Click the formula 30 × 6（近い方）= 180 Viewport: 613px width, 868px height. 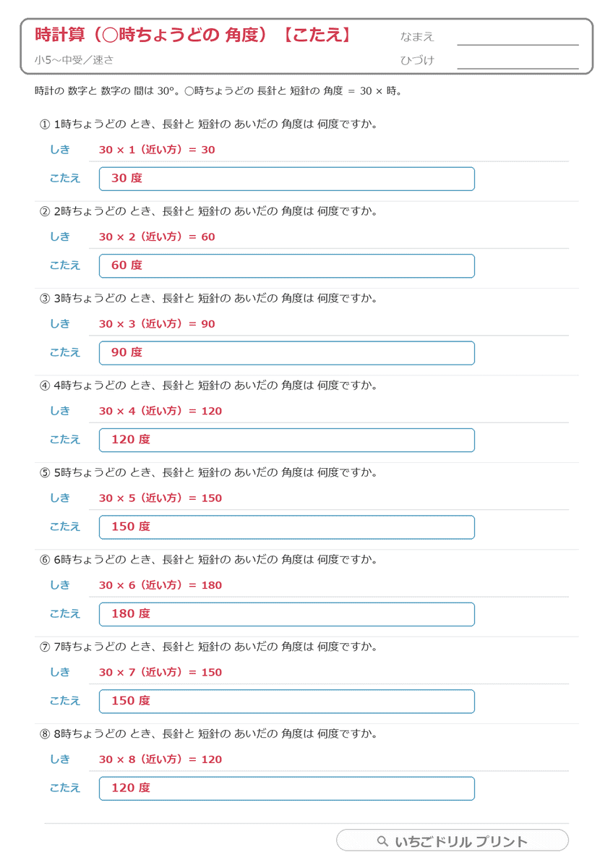coord(160,585)
